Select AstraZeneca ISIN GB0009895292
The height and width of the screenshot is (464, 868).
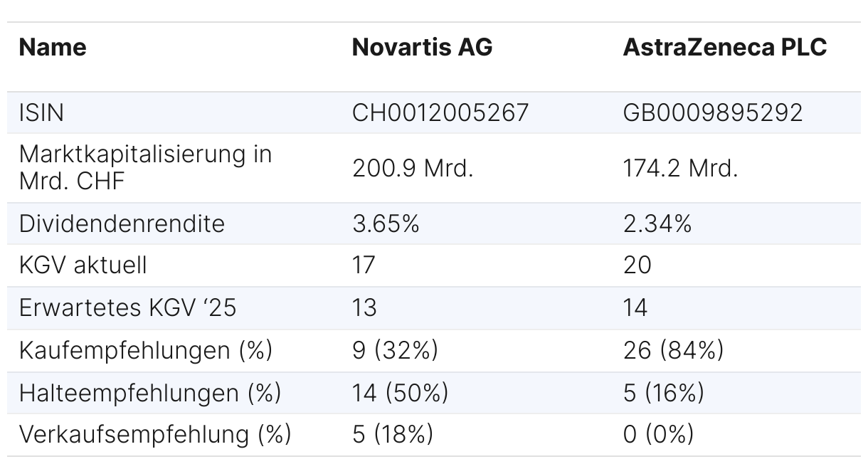pyautogui.click(x=713, y=112)
